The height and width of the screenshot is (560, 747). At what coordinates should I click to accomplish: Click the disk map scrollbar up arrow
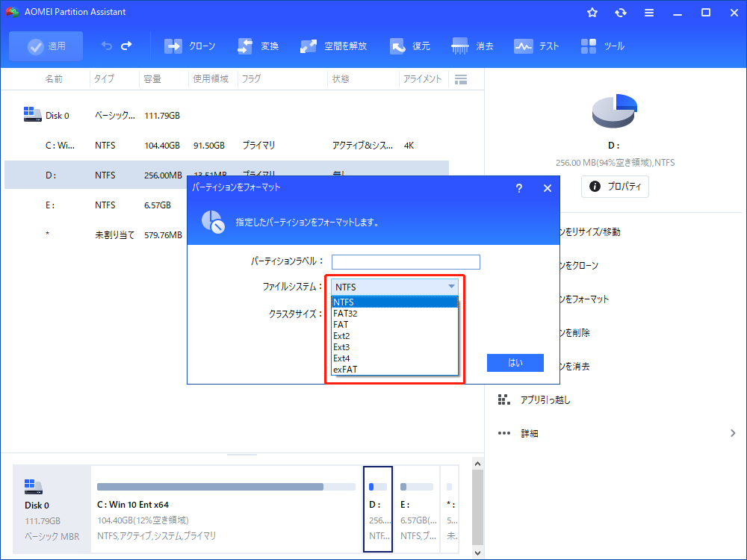coord(478,464)
